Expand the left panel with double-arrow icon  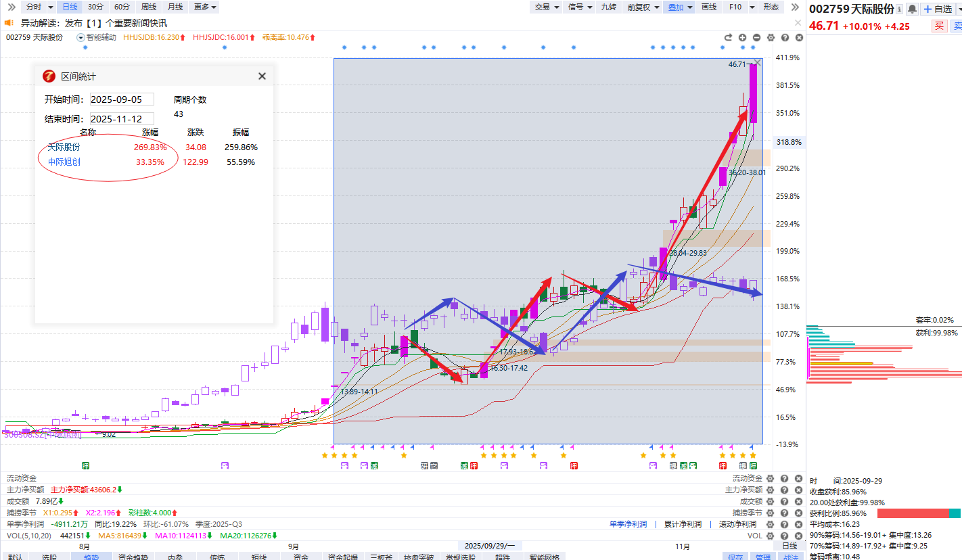(x=10, y=7)
